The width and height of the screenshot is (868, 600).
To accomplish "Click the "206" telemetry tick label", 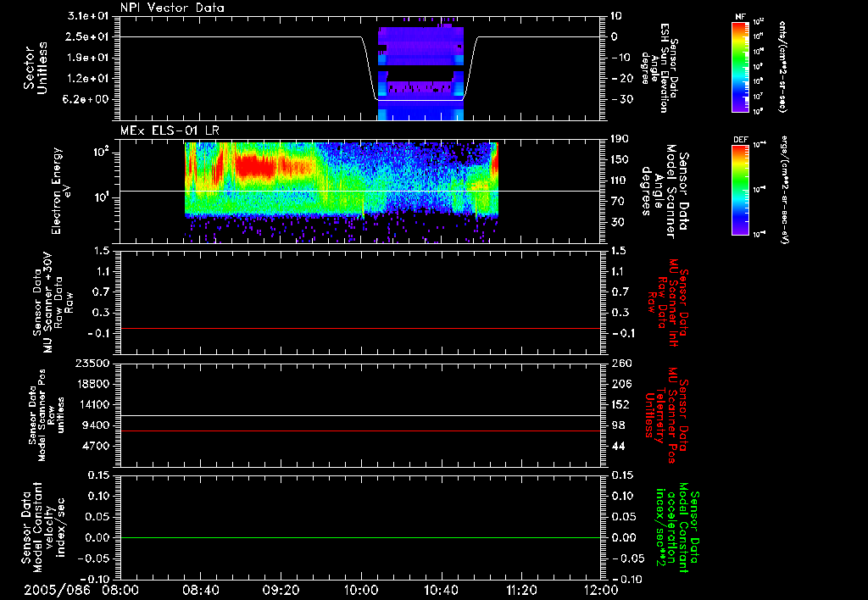I will pos(621,384).
